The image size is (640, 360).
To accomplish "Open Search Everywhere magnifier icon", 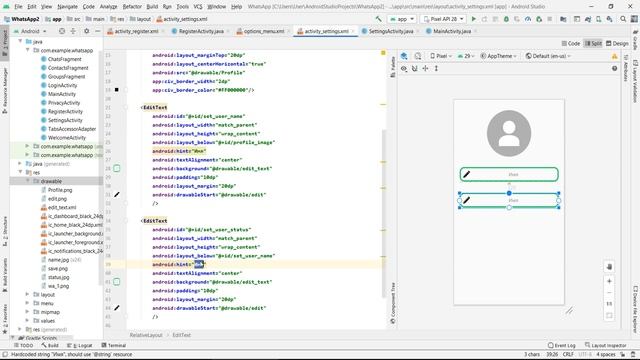I will pos(623,19).
